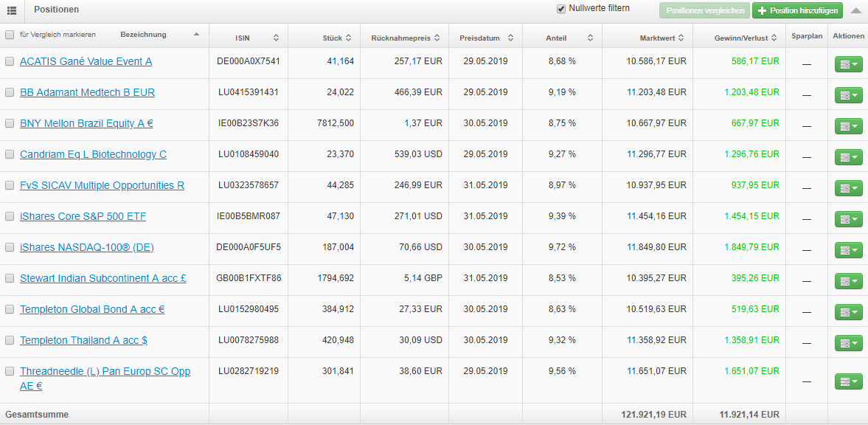Open actions menu for Templeton Global Bond
The width and height of the screenshot is (868, 425).
tap(848, 313)
